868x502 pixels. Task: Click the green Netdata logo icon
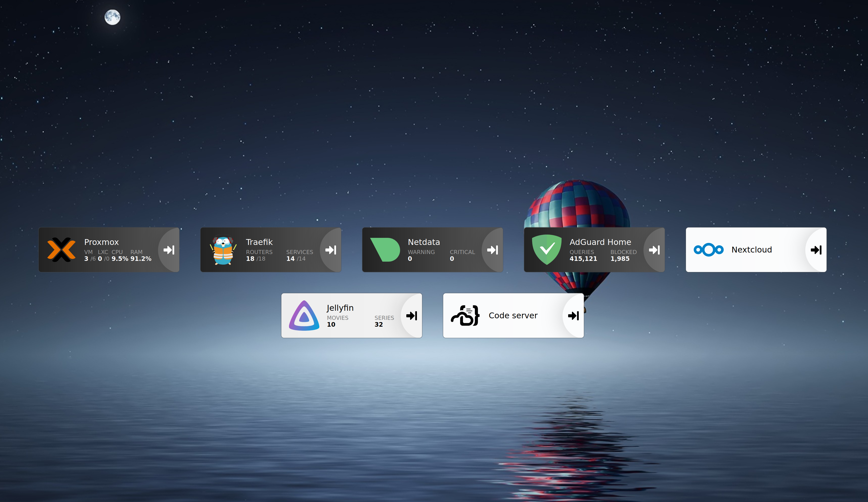pyautogui.click(x=385, y=250)
